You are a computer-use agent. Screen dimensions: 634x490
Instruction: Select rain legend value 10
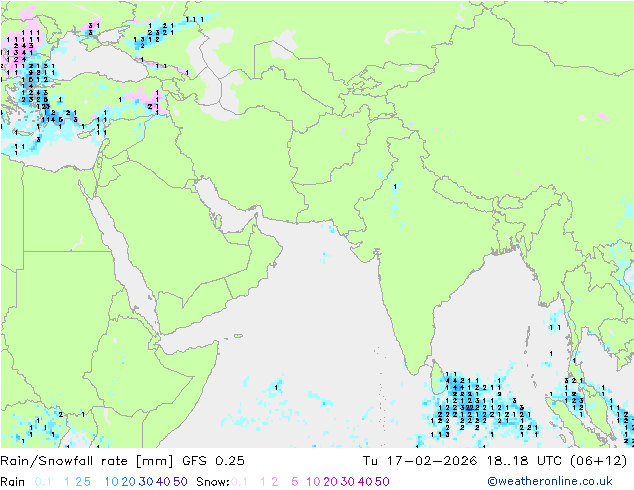(112, 482)
